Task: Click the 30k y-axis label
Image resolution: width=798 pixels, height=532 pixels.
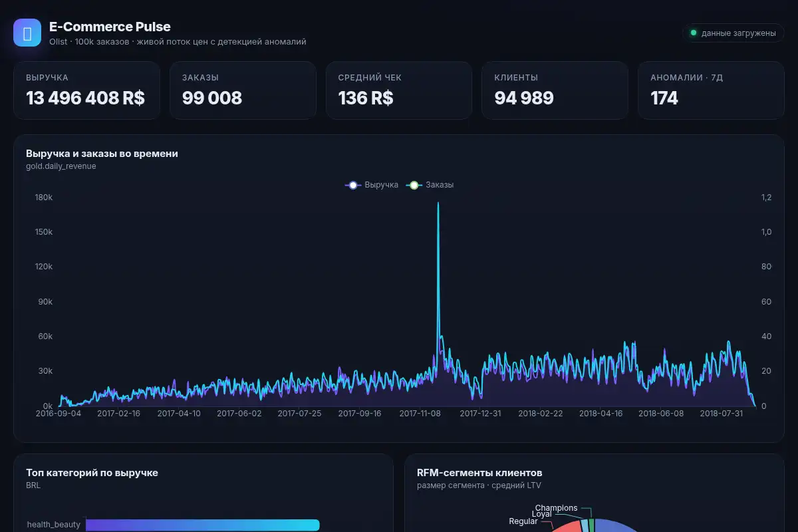Action: [x=46, y=371]
